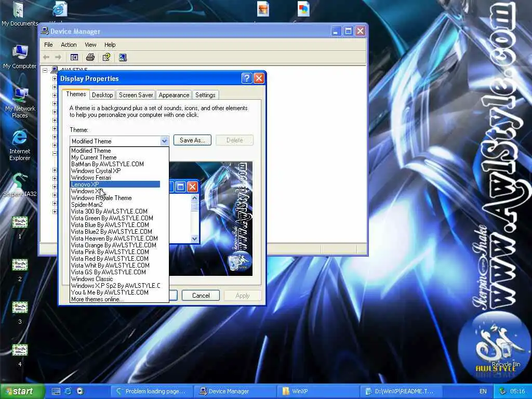Click Show Desktop icon in quick launch
Viewport: 532px width, 399px height.
tap(56, 391)
